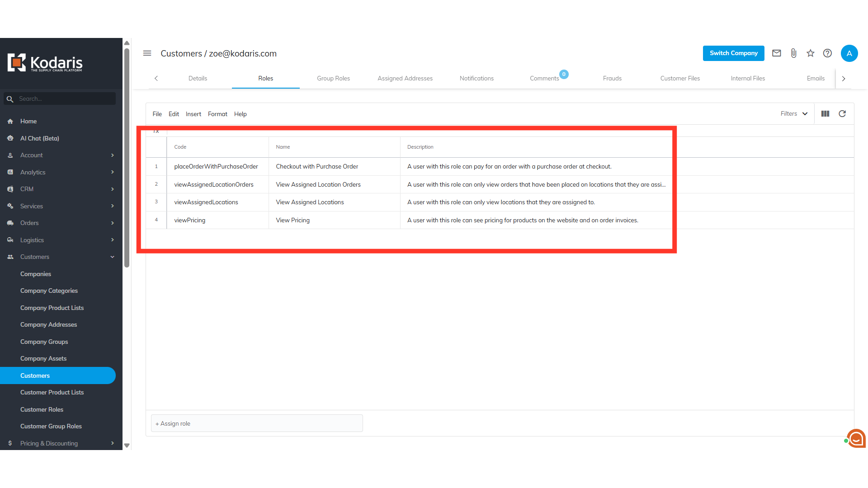Refresh the roles grid

click(842, 114)
